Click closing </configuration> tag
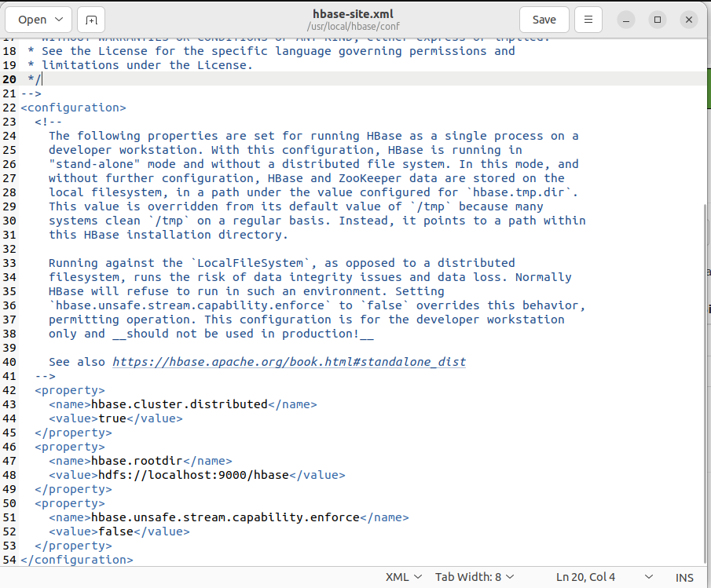 (x=77, y=560)
